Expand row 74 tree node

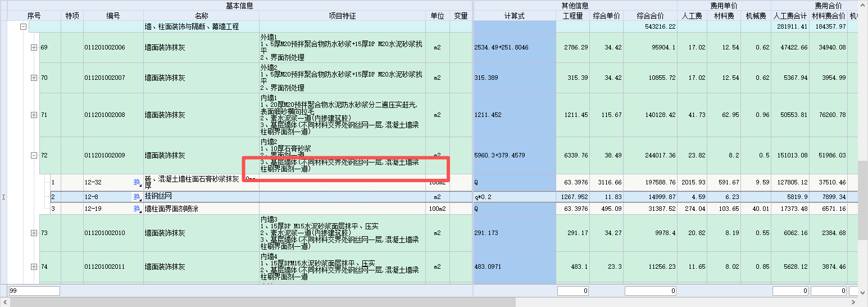click(34, 267)
